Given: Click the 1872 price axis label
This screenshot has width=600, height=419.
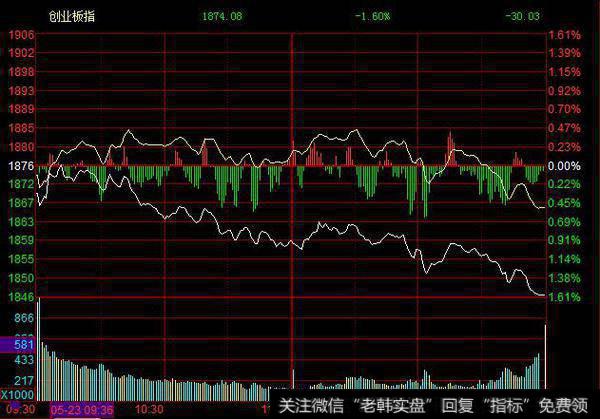Looking at the screenshot, I should 21,184.
